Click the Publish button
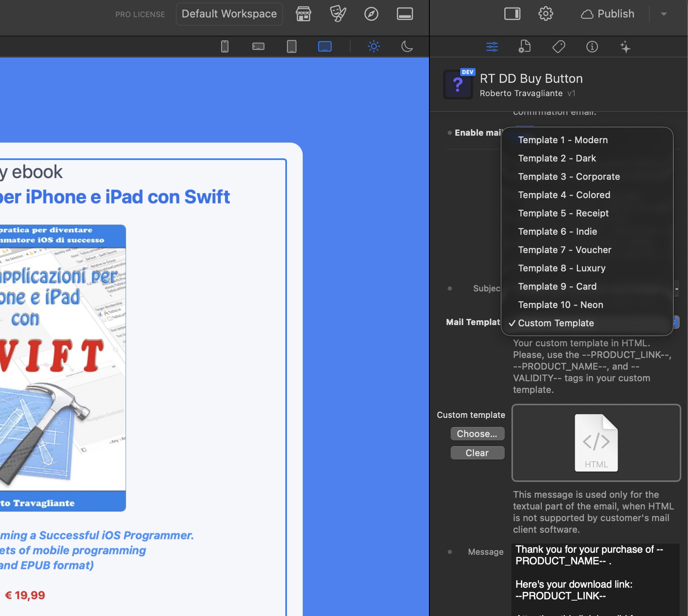 point(608,14)
